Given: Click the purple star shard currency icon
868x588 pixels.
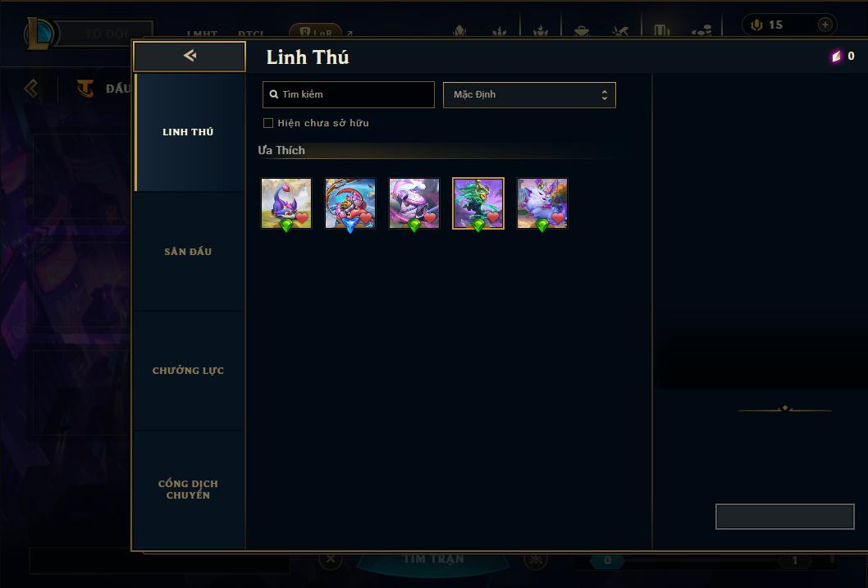Looking at the screenshot, I should [x=837, y=56].
